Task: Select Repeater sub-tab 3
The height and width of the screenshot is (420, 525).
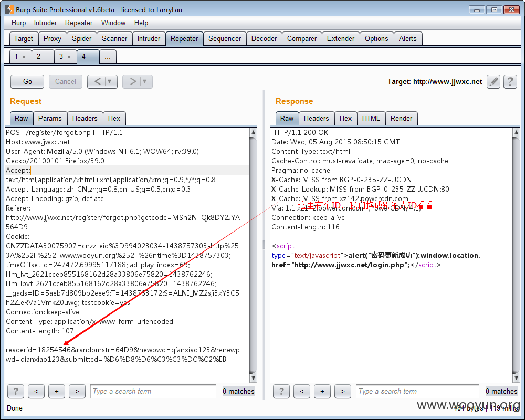Action: [x=61, y=56]
